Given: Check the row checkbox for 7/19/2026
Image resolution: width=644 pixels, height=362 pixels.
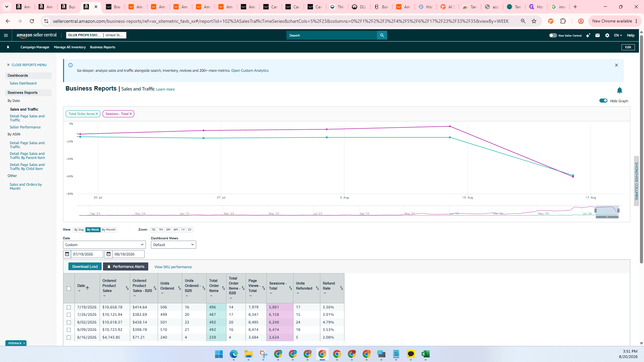Looking at the screenshot, I should [69, 307].
